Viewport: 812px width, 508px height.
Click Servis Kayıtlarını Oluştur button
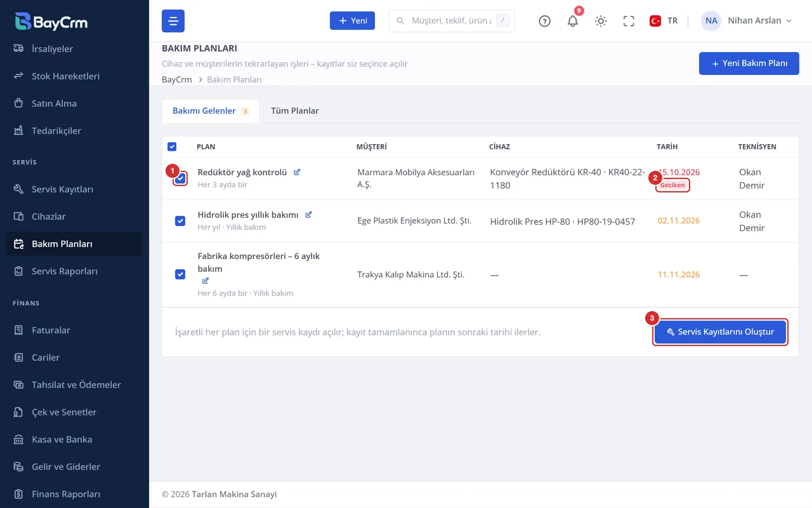(x=720, y=332)
